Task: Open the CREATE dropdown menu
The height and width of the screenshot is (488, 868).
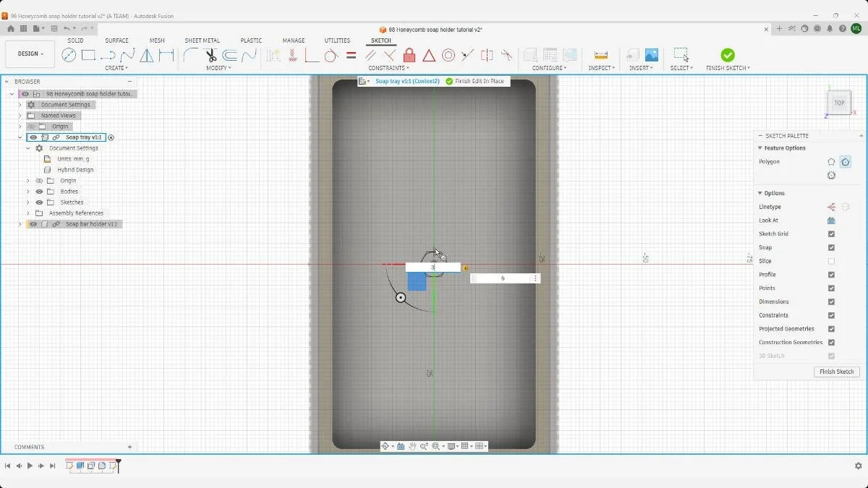Action: [116, 68]
